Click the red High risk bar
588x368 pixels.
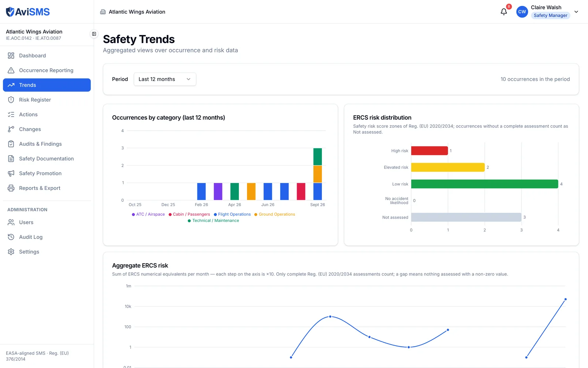click(429, 151)
